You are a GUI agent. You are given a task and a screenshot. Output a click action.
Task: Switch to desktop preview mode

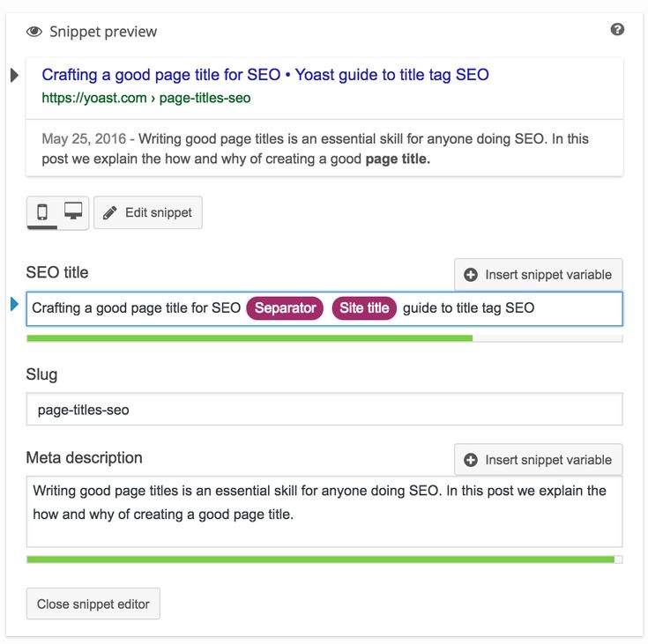point(73,211)
